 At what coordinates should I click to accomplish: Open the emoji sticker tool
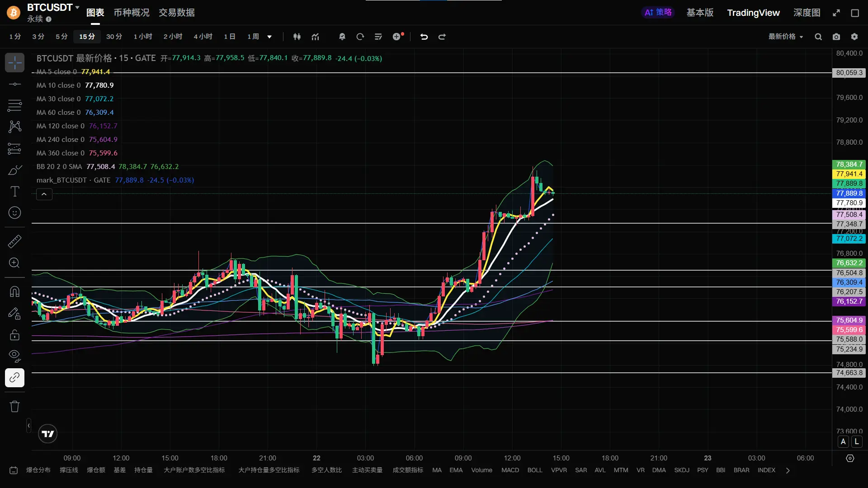point(14,213)
